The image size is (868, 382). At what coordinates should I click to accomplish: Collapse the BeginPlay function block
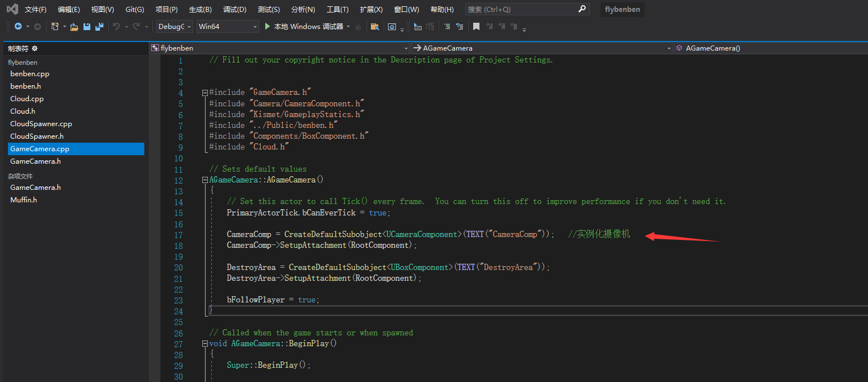205,344
